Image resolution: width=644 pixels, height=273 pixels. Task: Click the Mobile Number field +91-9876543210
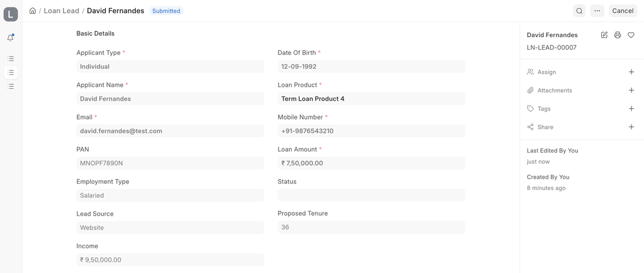click(x=371, y=131)
